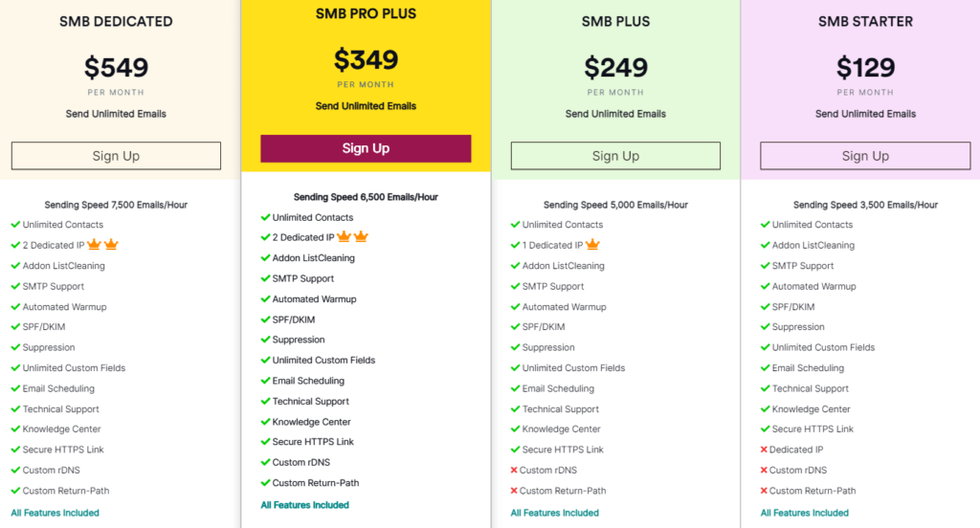The height and width of the screenshot is (528, 980).
Task: Choose Sign Up for SMB Plus plan
Action: 615,156
